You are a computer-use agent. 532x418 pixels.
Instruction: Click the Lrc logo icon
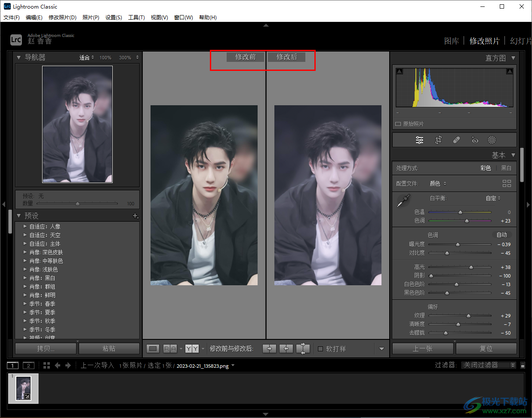click(16, 40)
